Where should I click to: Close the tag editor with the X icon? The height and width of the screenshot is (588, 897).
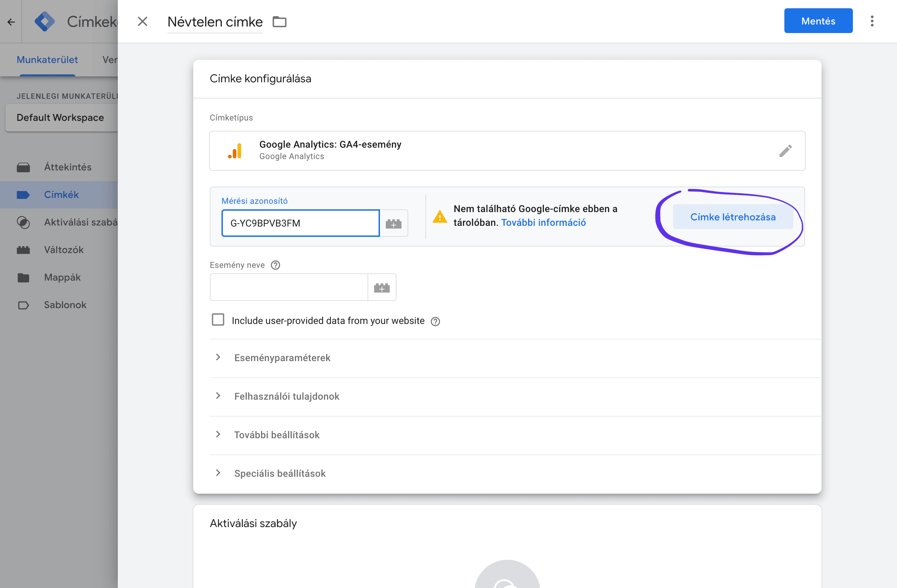click(x=143, y=21)
